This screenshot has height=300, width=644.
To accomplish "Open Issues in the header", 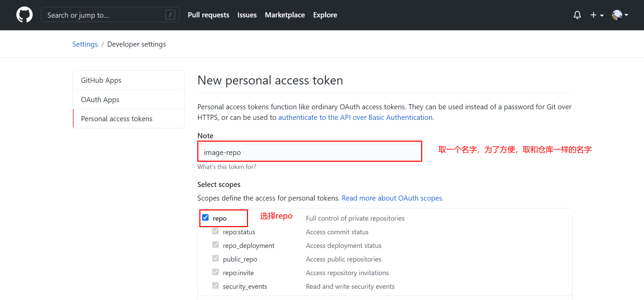I will pos(247,15).
